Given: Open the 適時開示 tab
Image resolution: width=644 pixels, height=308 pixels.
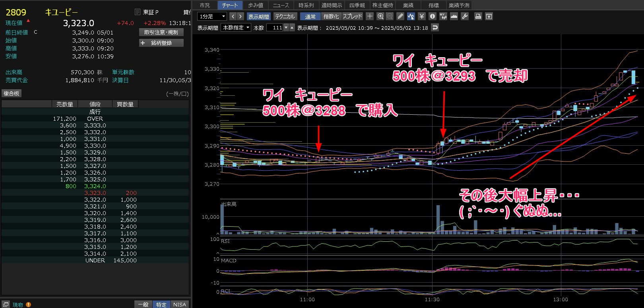Looking at the screenshot, I should pyautogui.click(x=332, y=5).
